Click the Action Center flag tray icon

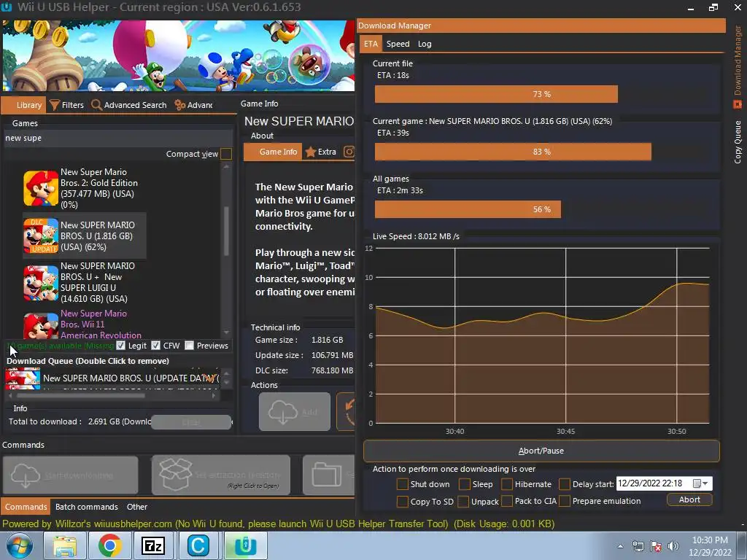[x=656, y=546]
